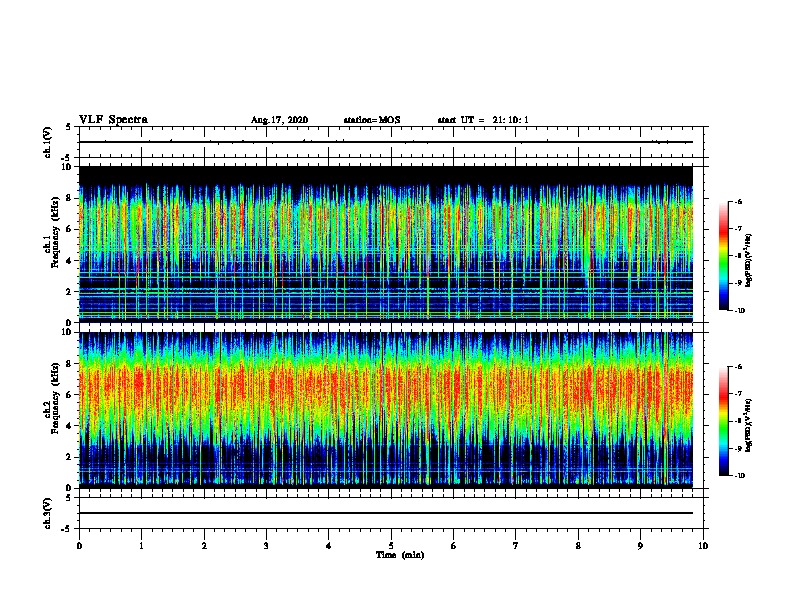Click the ch.1 frequency tick label "8"
The height and width of the screenshot is (612, 792).
pyautogui.click(x=70, y=198)
